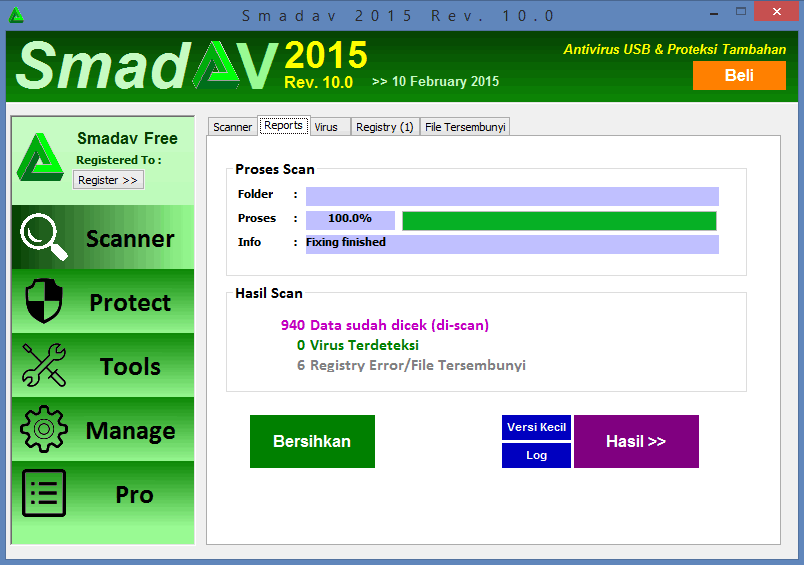Click the shield Protect icon

click(44, 301)
